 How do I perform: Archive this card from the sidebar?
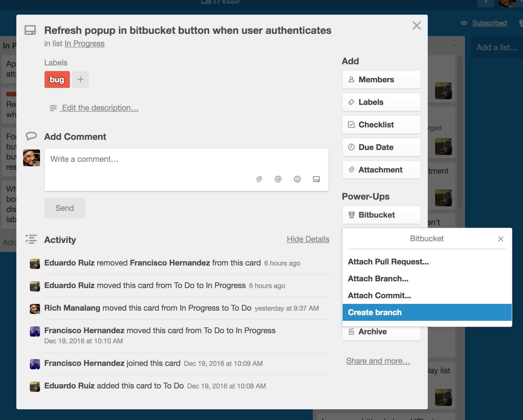coord(372,331)
